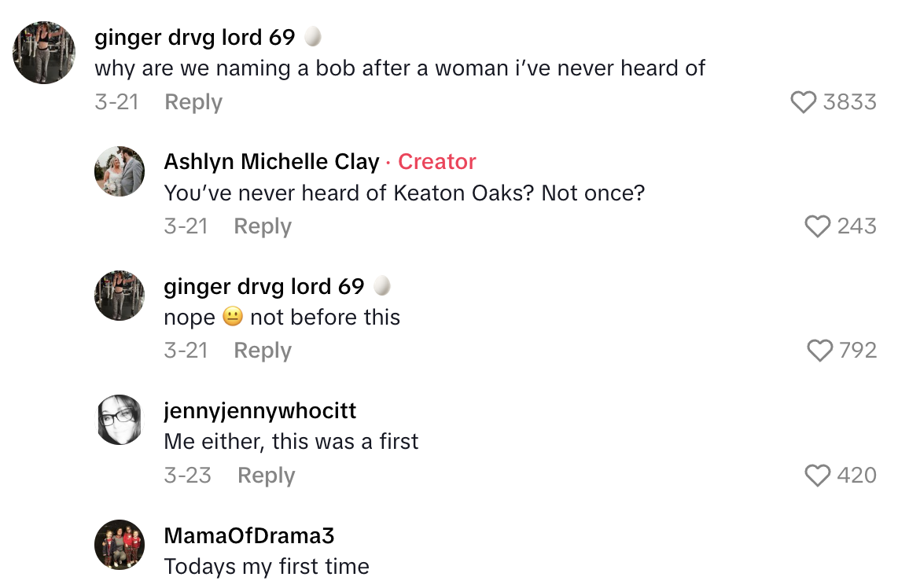This screenshot has height=588, width=909.
Task: Reply to jennyjennywhocitt's comment
Action: (267, 476)
